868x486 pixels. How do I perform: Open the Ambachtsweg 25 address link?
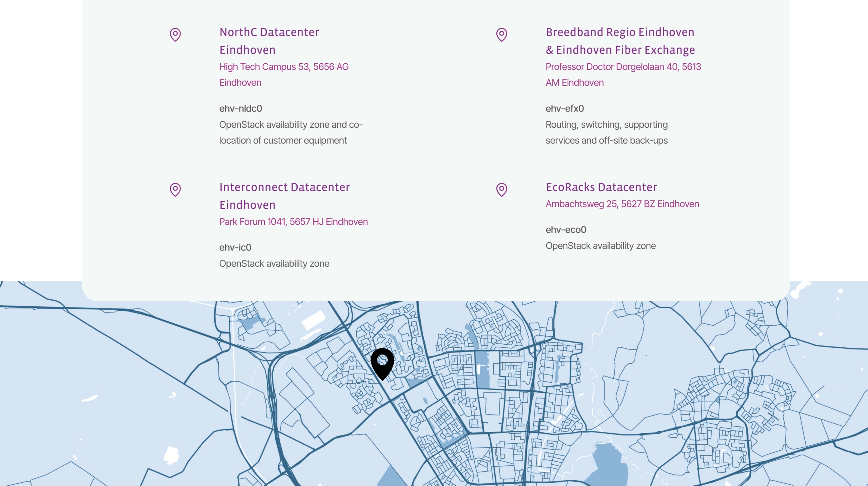622,204
